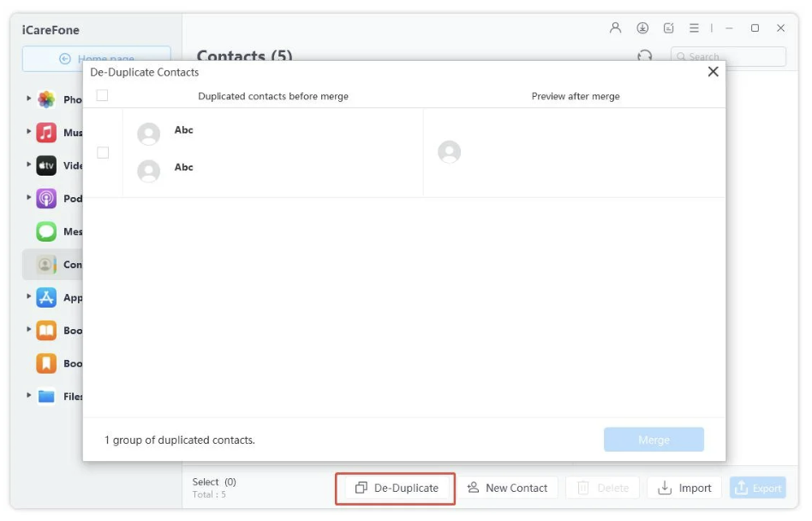Viewport: 812px width, 521px height.
Task: Check the Abc duplicate group checkbox
Action: point(103,153)
